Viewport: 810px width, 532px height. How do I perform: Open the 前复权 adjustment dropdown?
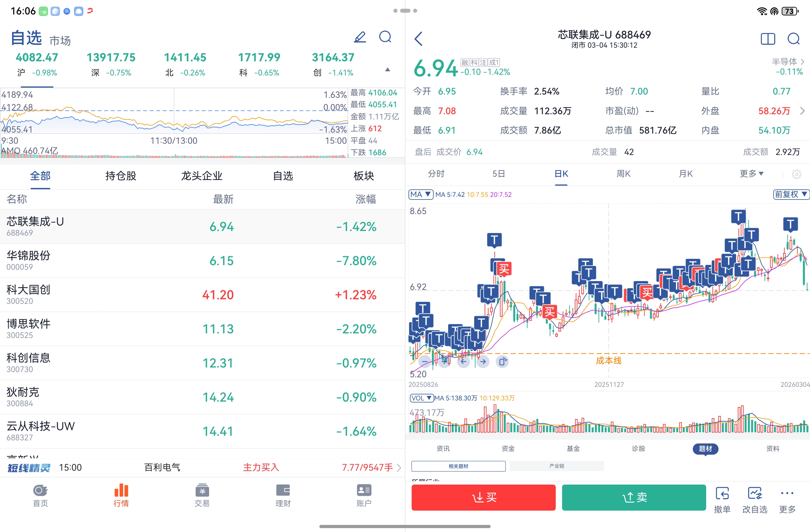(x=791, y=194)
